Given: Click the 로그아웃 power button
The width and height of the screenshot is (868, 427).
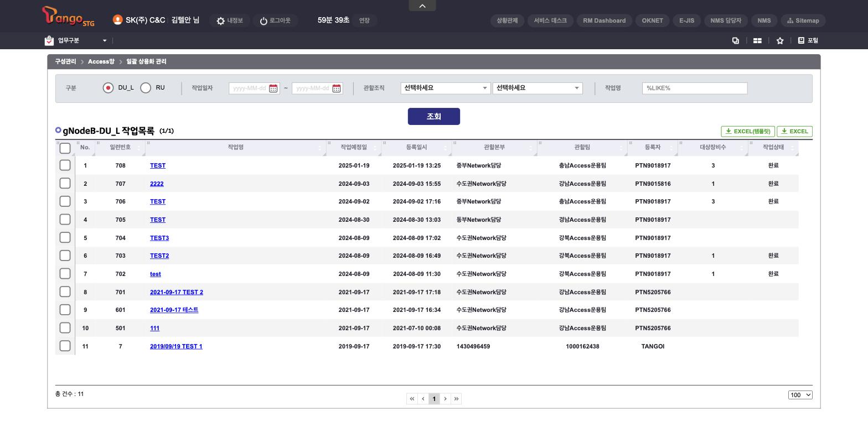Looking at the screenshot, I should coord(275,20).
